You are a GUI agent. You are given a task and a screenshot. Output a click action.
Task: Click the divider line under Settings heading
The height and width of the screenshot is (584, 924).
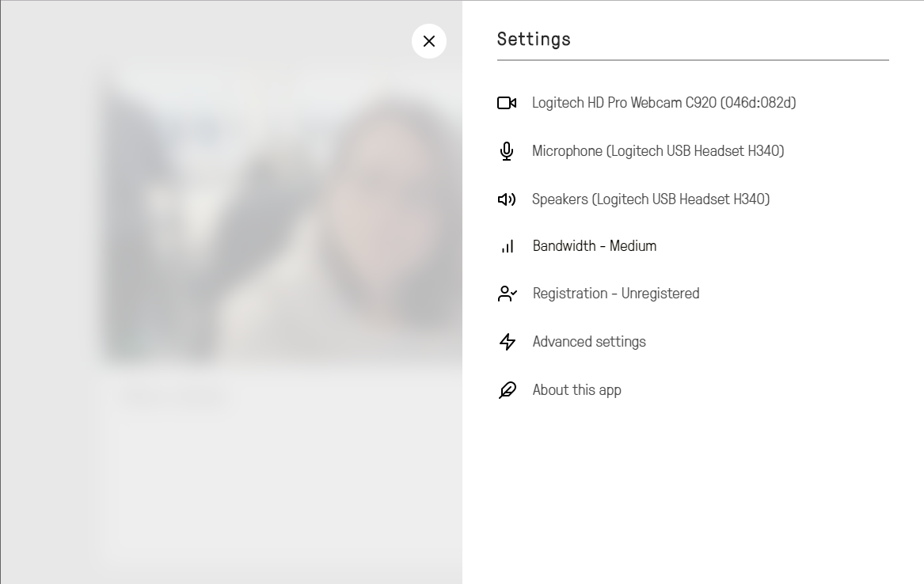693,59
